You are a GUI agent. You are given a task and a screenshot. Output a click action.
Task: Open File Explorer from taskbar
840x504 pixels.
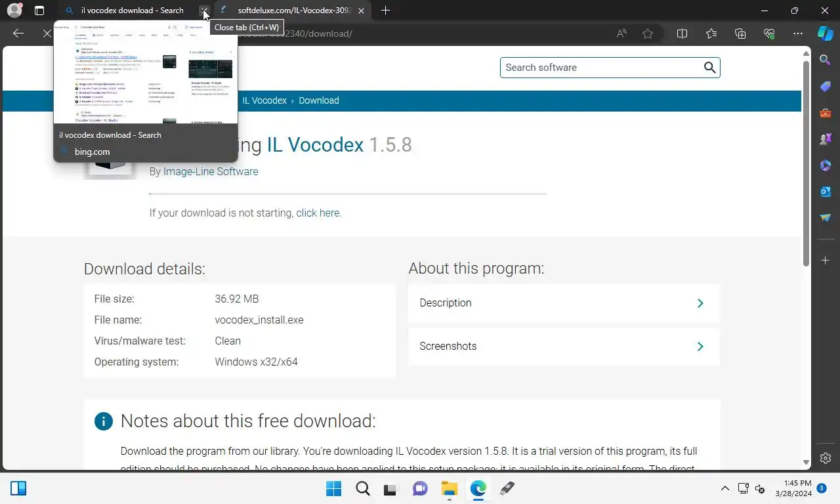tap(449, 488)
